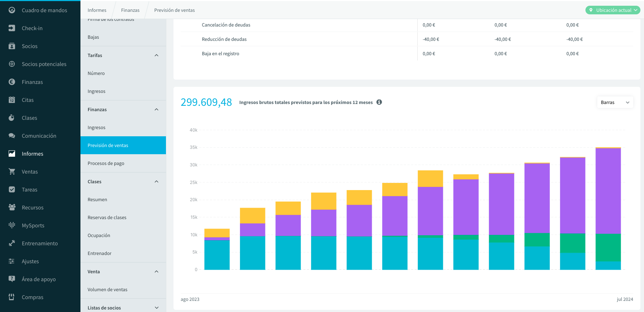The width and height of the screenshot is (644, 312).
Task: Open the Barras chart type dropdown
Action: (x=615, y=102)
